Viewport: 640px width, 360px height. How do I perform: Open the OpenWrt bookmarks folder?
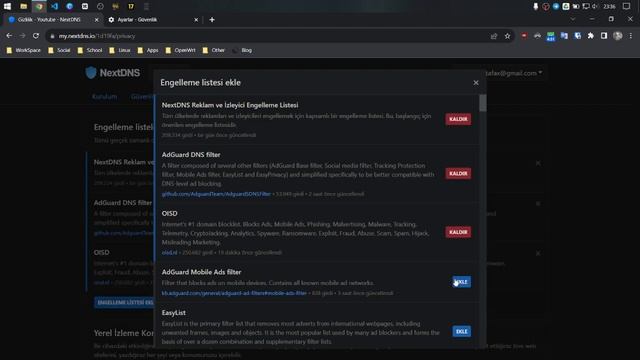[180, 50]
